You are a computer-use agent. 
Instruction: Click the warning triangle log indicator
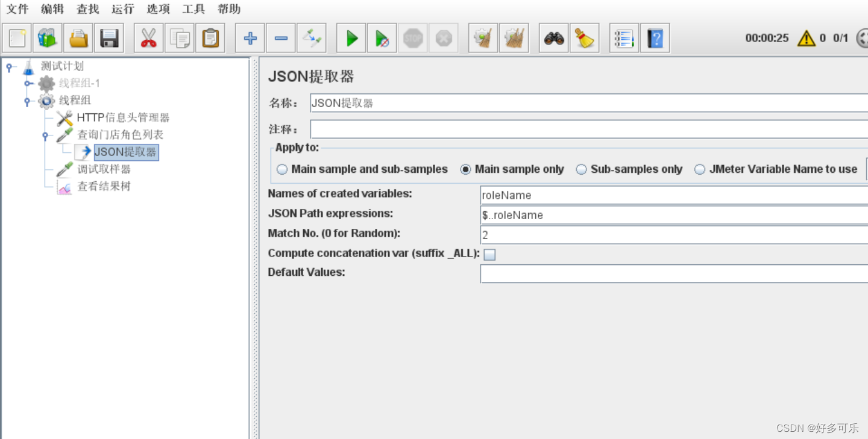[807, 39]
